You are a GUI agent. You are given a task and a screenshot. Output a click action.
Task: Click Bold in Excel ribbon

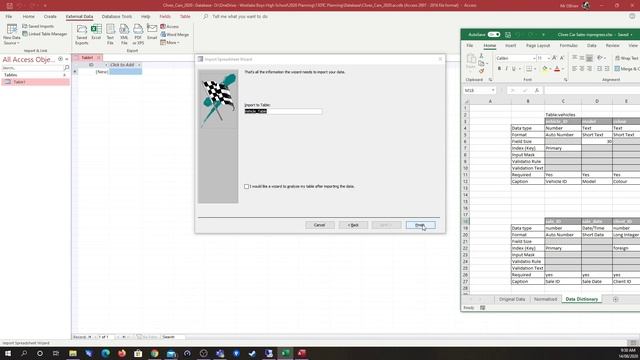coord(499,69)
